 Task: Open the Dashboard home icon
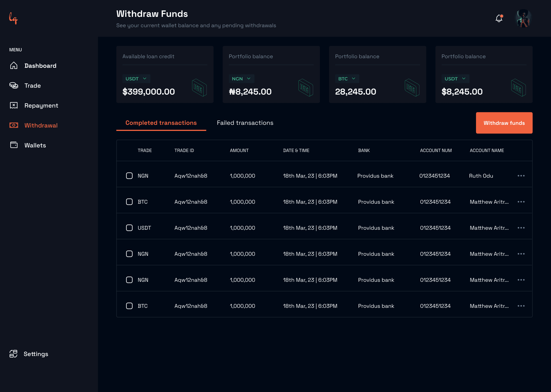click(x=14, y=66)
